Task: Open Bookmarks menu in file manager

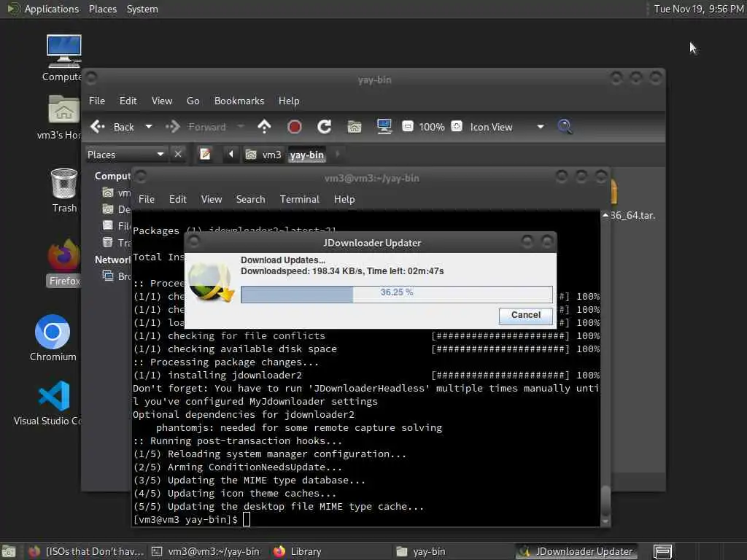Action: click(x=239, y=101)
